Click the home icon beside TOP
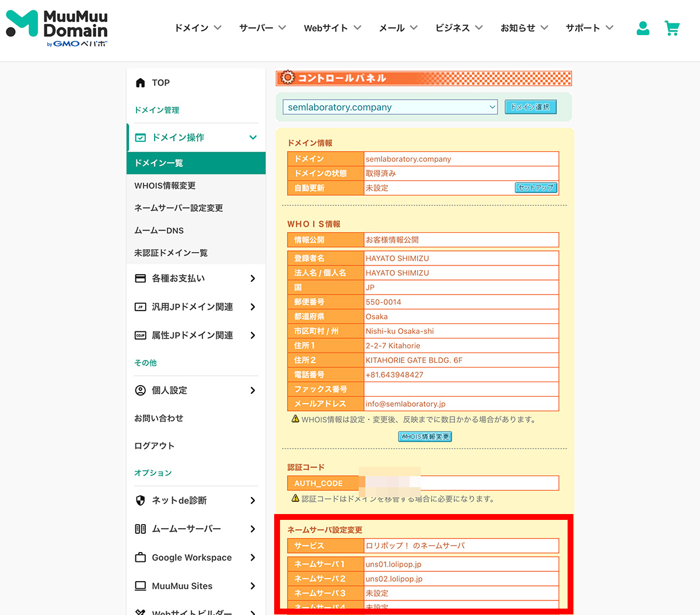 [x=140, y=83]
